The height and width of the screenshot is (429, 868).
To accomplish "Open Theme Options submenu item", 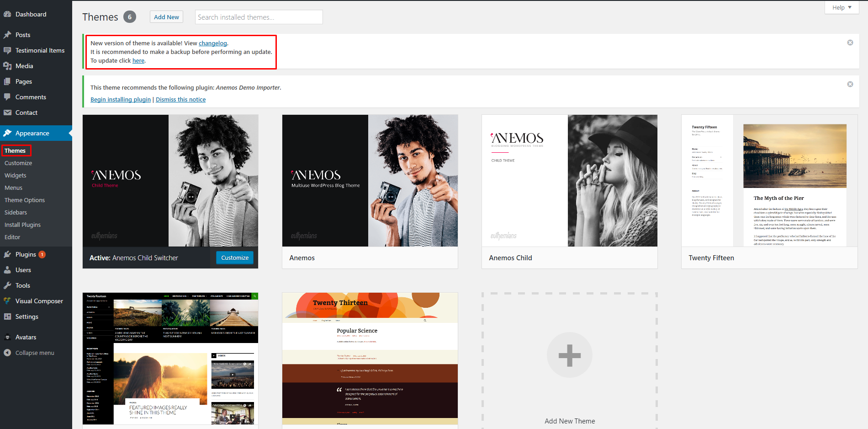I will point(25,200).
